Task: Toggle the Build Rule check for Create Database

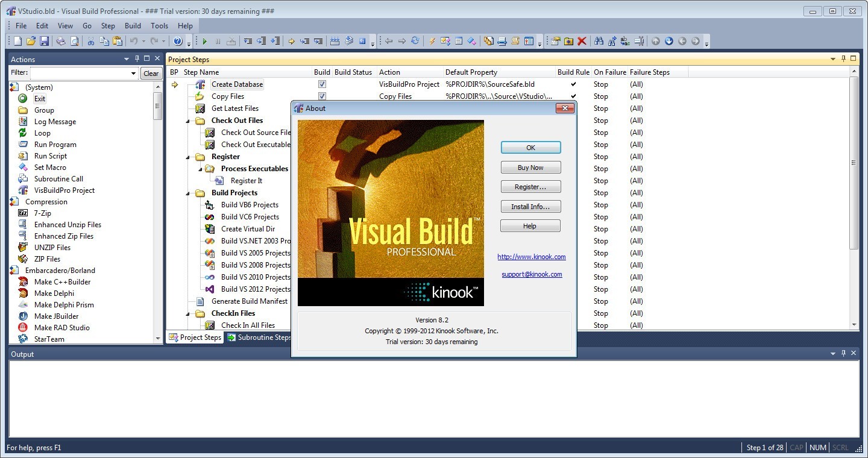Action: (x=574, y=84)
